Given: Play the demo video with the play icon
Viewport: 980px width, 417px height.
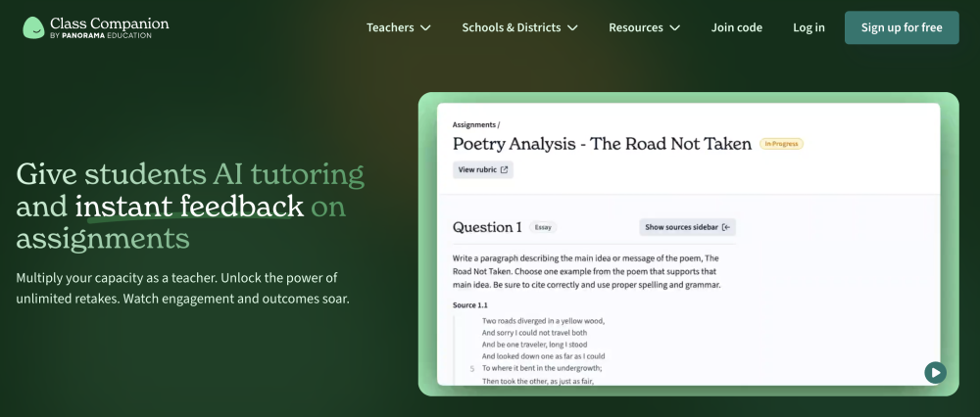Looking at the screenshot, I should (935, 373).
